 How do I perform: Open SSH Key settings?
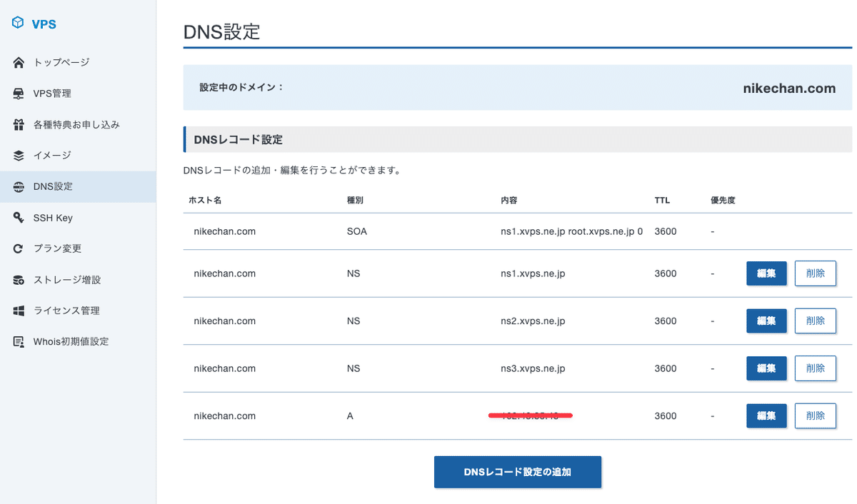point(78,218)
